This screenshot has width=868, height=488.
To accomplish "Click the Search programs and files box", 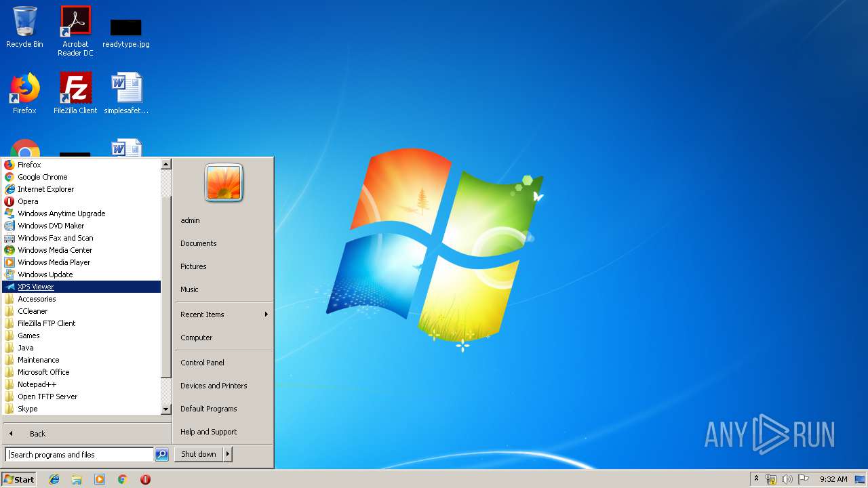I will tap(79, 455).
